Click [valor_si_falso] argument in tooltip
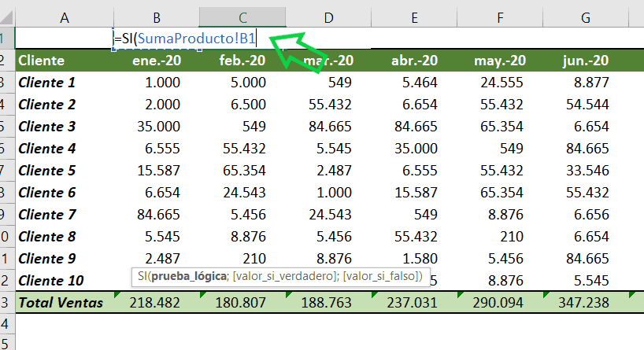 [381, 276]
